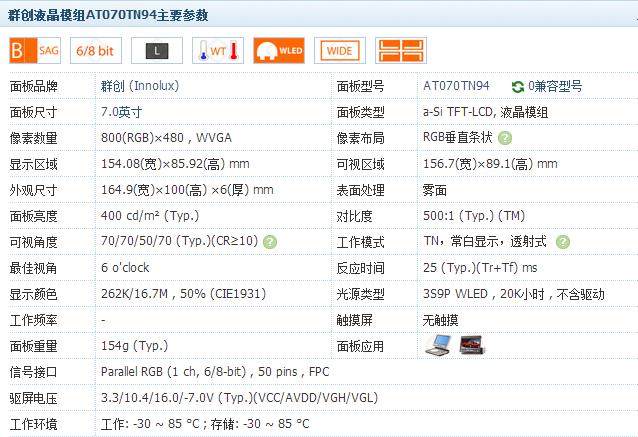
Task: Click the 工作模式 row label
Action: 360,242
